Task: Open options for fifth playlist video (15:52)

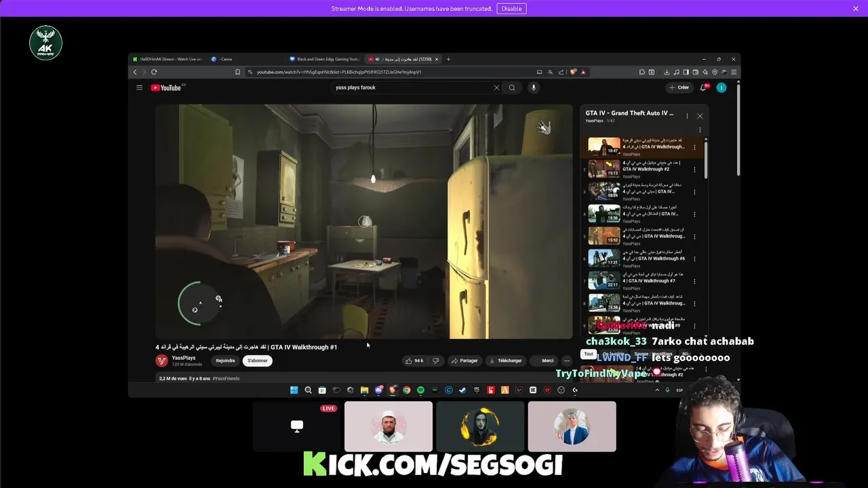Action: (x=694, y=236)
